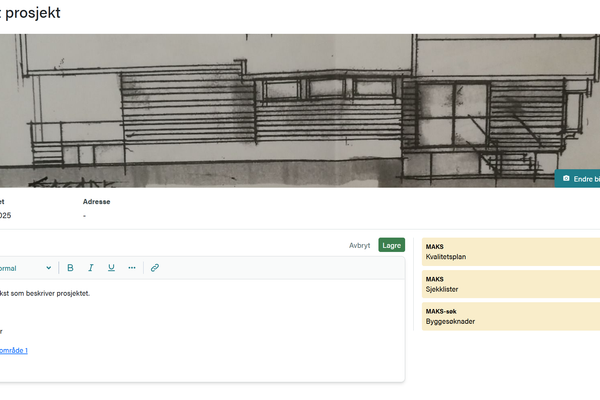This screenshot has height=400, width=600.
Task: Open more formatting options (three dots)
Action: click(x=132, y=268)
